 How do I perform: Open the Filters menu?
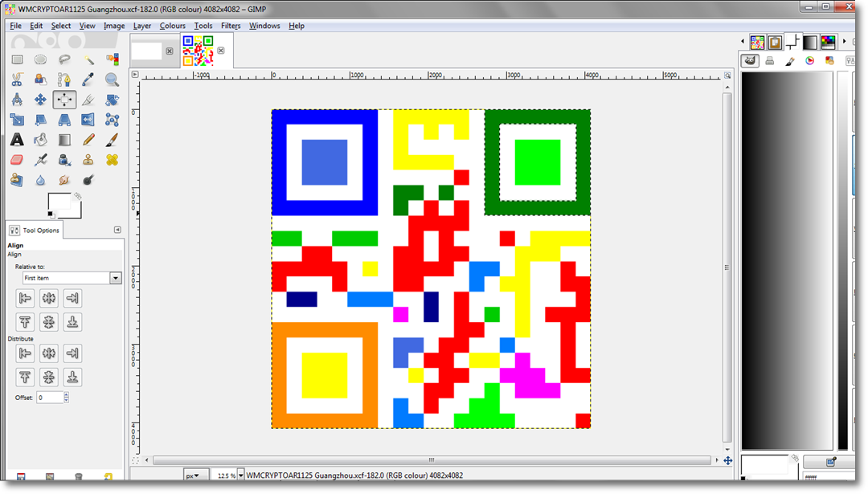point(231,26)
